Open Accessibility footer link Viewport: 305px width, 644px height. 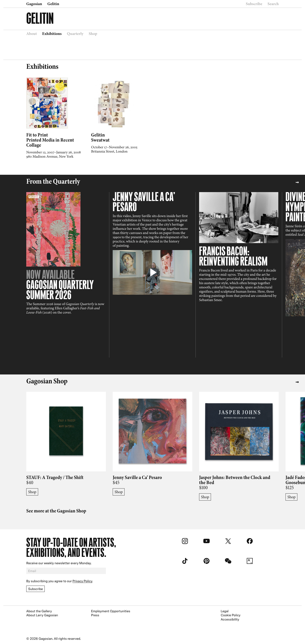[x=230, y=619]
